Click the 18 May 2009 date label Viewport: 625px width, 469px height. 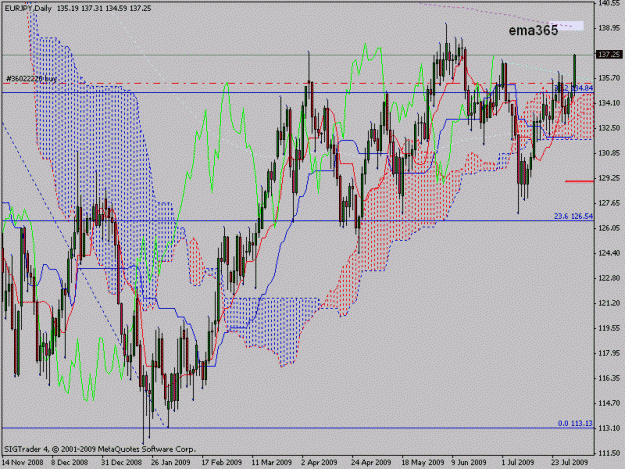[422, 462]
